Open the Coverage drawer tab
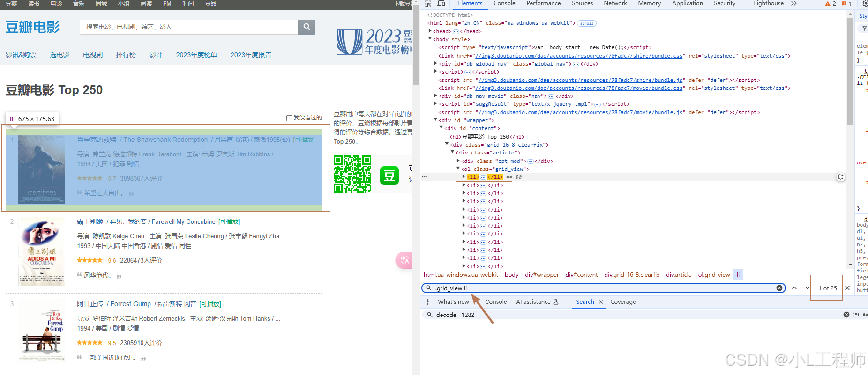 pos(623,302)
